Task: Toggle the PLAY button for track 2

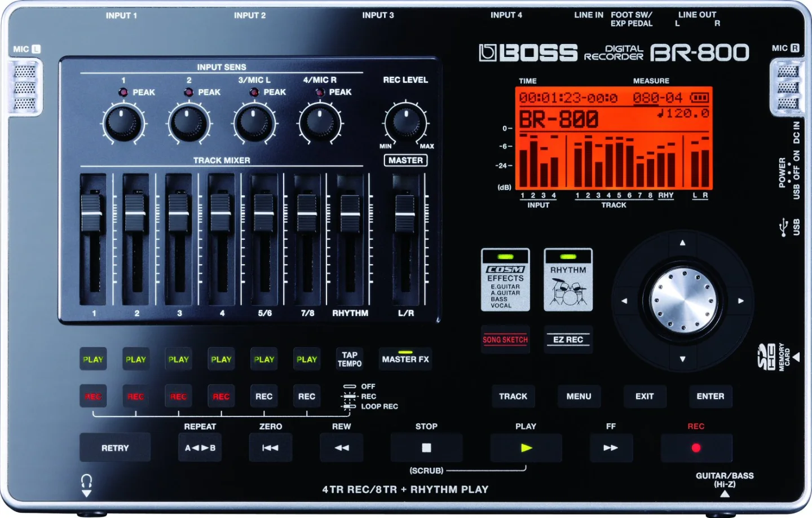Action: coord(136,359)
